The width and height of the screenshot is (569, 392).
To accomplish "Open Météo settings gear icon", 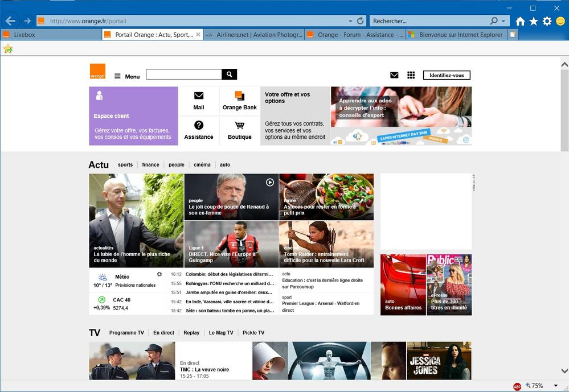I will click(159, 274).
